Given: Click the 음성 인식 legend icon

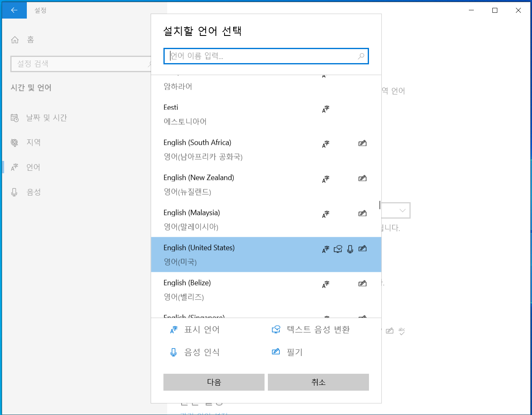Looking at the screenshot, I should 174,352.
